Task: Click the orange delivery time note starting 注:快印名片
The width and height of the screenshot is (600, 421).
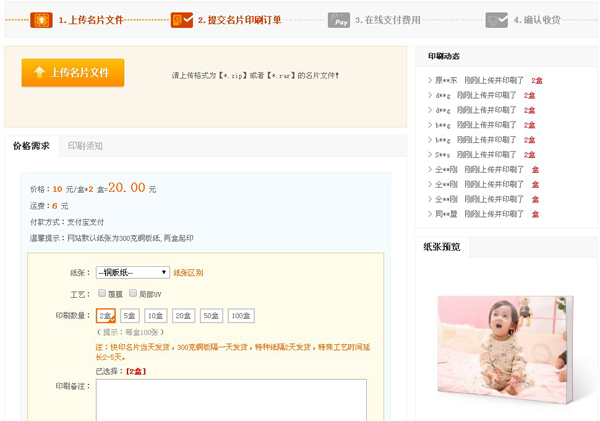Action: (x=233, y=352)
